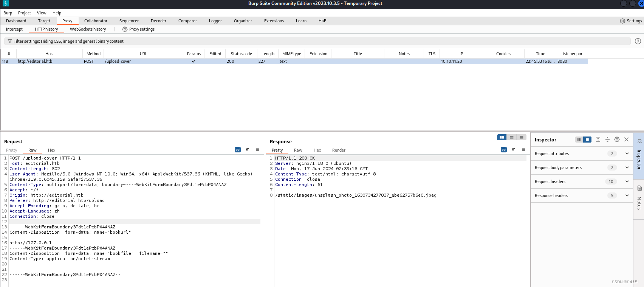Dock Inspector panel to the right
The height and width of the screenshot is (287, 644).
[587, 140]
